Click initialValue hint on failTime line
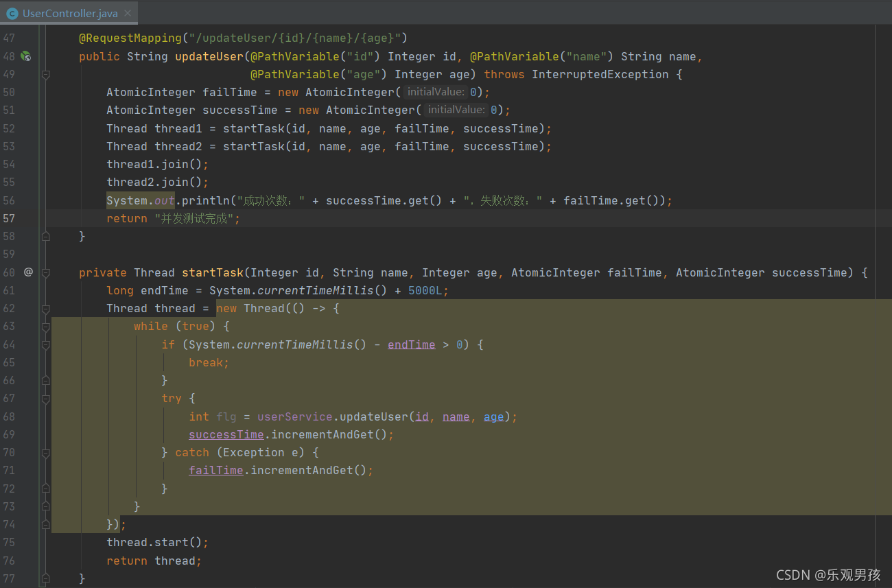This screenshot has width=892, height=588. (x=436, y=92)
